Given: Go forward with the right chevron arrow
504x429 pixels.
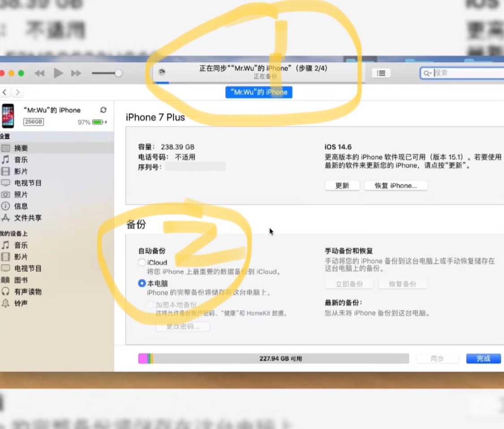Looking at the screenshot, I should (x=17, y=92).
